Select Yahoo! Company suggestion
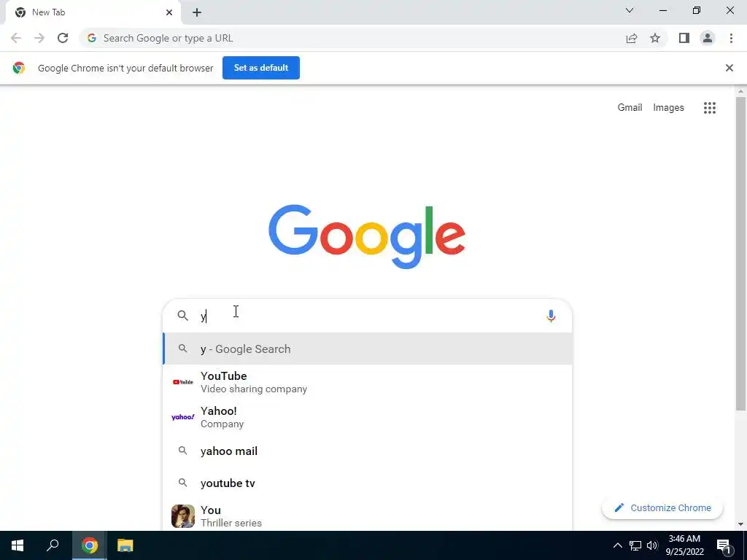 click(368, 417)
